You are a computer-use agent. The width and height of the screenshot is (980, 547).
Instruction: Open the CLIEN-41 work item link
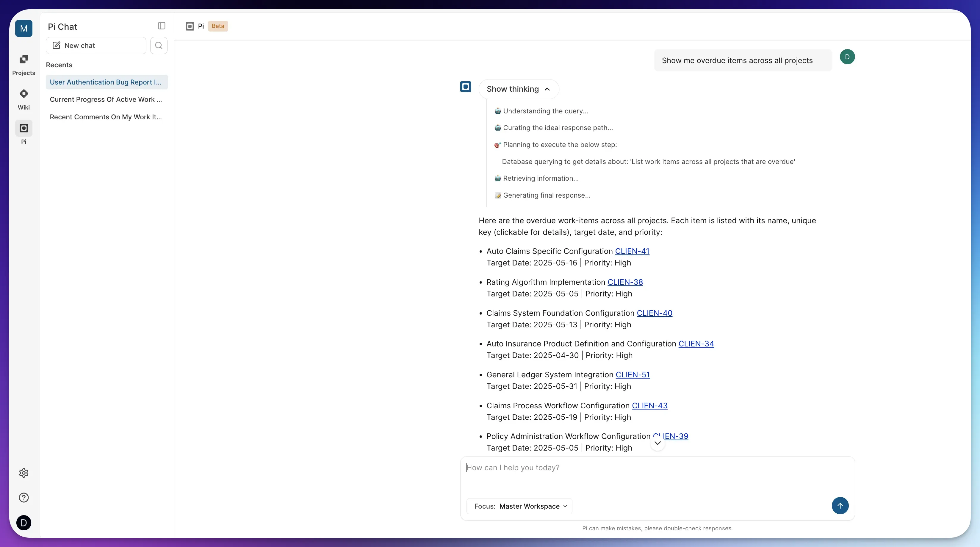pos(632,251)
